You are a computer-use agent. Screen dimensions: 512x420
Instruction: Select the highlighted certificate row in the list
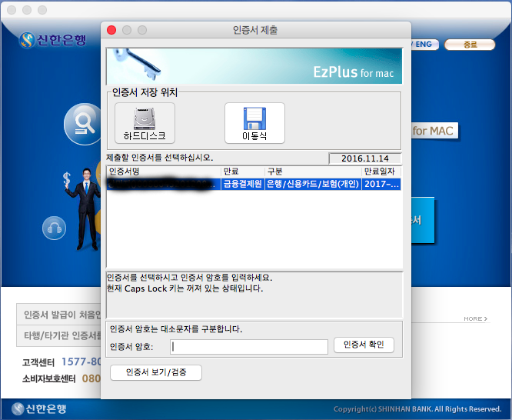[x=254, y=184]
